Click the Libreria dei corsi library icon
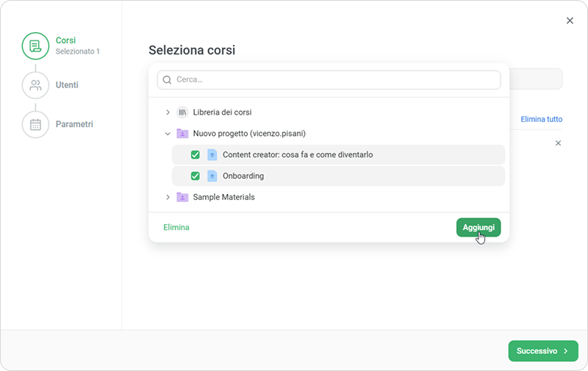This screenshot has width=588, height=371. click(x=182, y=112)
